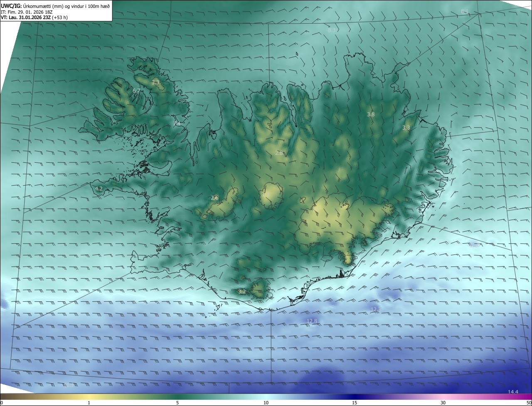Click the 7.4 value label in northwest Iceland
532x406 pixels.
point(177,124)
